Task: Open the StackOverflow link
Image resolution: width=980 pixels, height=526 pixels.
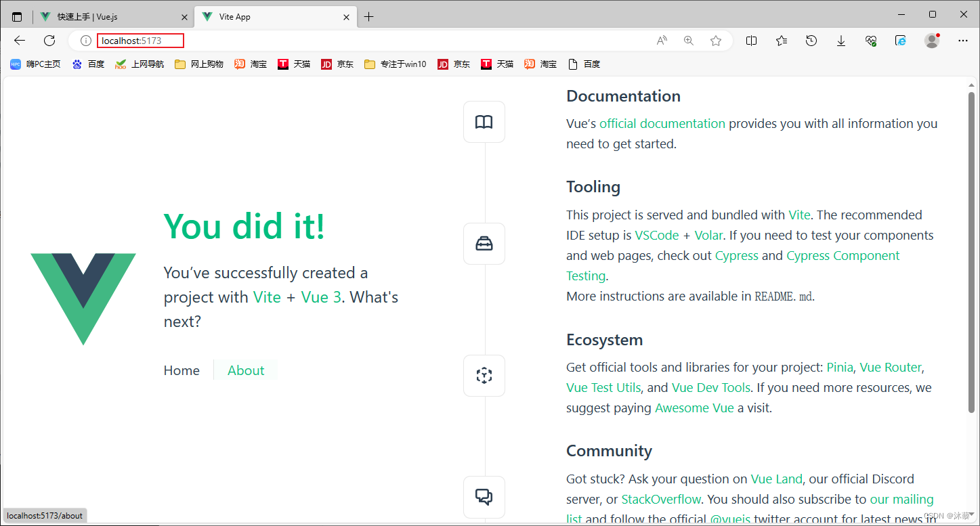Action: (x=661, y=499)
